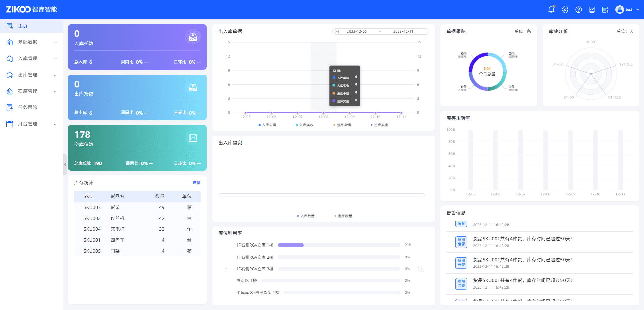Click the test user avatar
The image size is (644, 310).
tap(620, 9)
